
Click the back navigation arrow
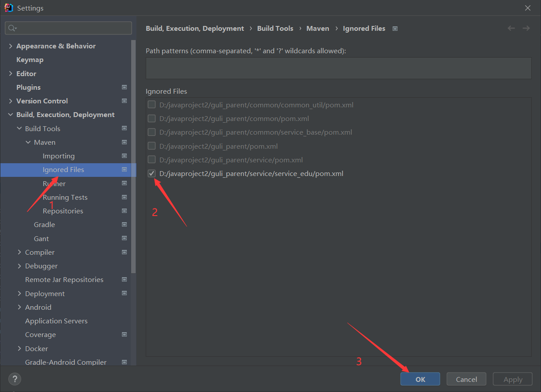click(x=511, y=28)
